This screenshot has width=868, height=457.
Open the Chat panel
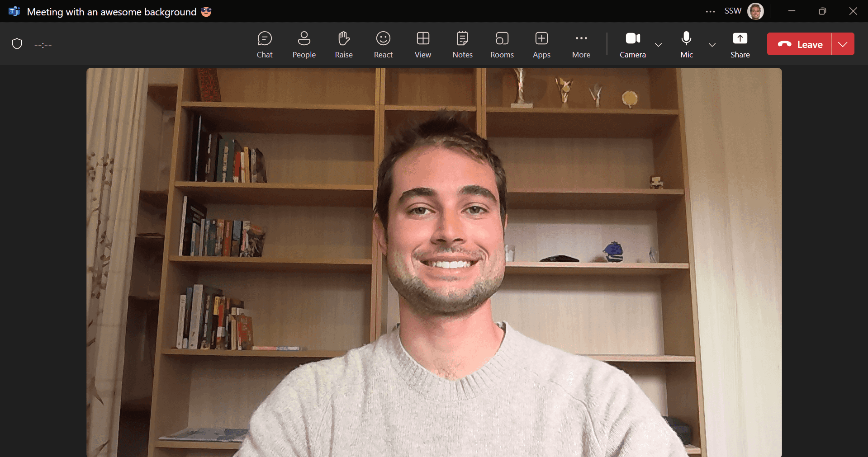click(265, 44)
